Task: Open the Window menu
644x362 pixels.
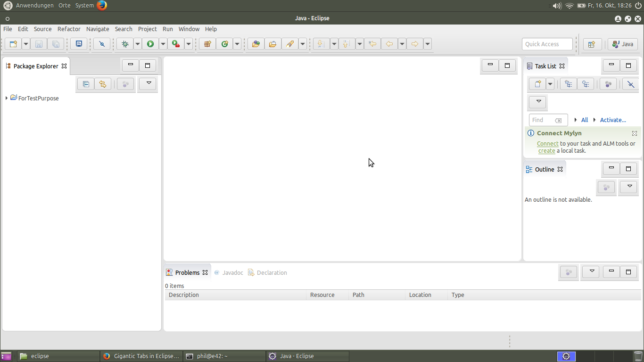Action: point(189,29)
